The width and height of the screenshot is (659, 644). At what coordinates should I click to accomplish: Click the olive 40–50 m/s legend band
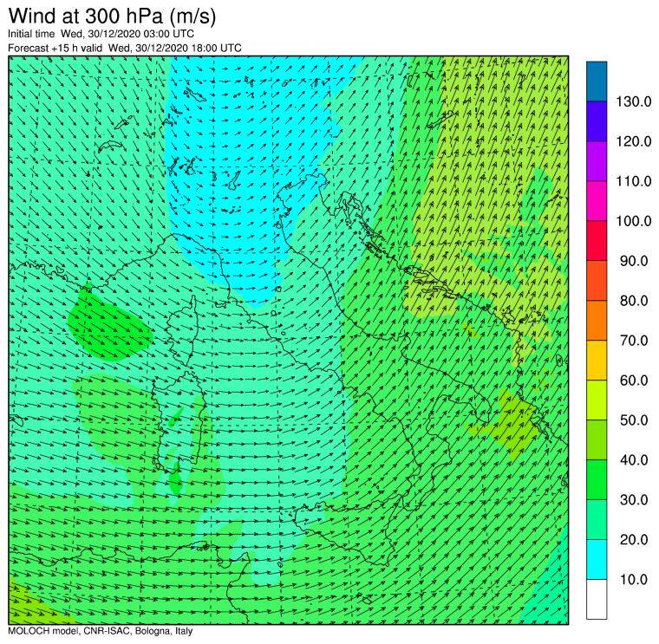pyautogui.click(x=597, y=439)
